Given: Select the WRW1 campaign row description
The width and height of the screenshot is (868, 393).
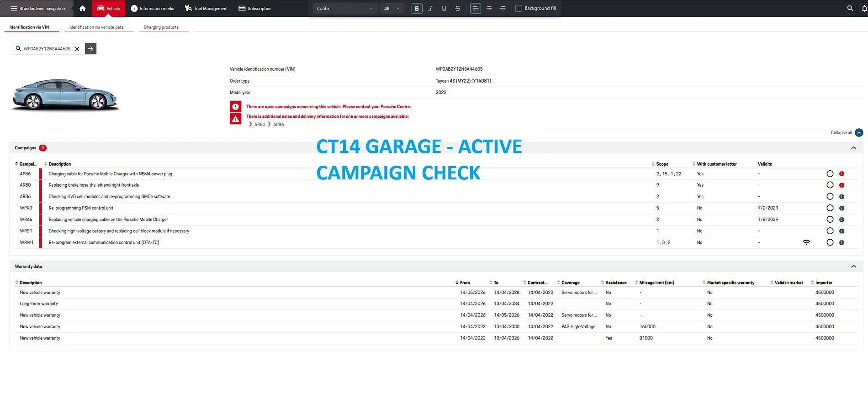Looking at the screenshot, I should click(104, 242).
